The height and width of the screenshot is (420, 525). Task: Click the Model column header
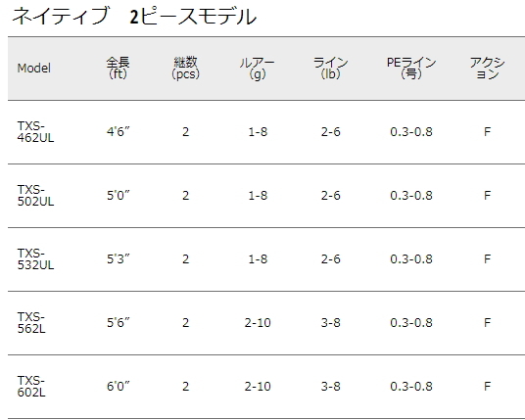pyautogui.click(x=34, y=68)
